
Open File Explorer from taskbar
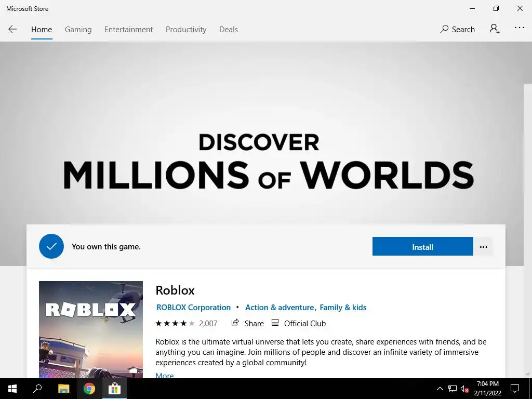[x=63, y=389]
